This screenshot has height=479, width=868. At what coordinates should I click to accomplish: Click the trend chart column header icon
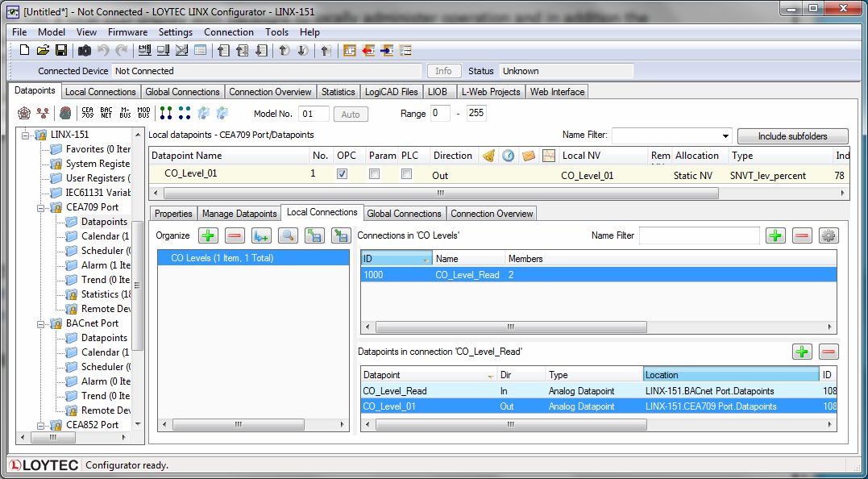pos(549,156)
